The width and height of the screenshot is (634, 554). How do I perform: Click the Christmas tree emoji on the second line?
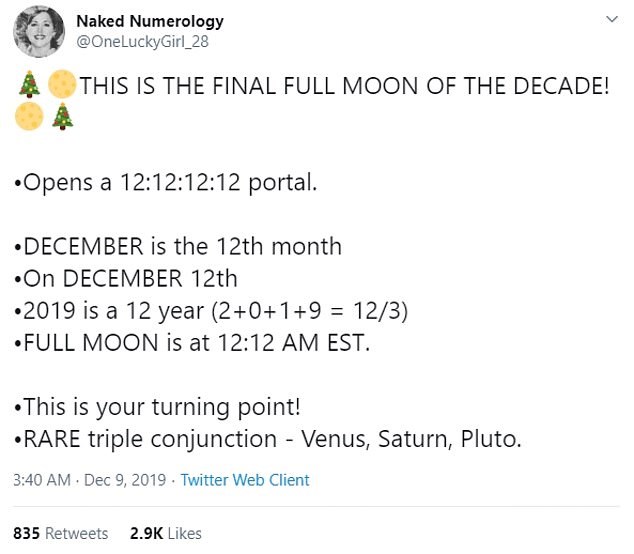pos(62,118)
